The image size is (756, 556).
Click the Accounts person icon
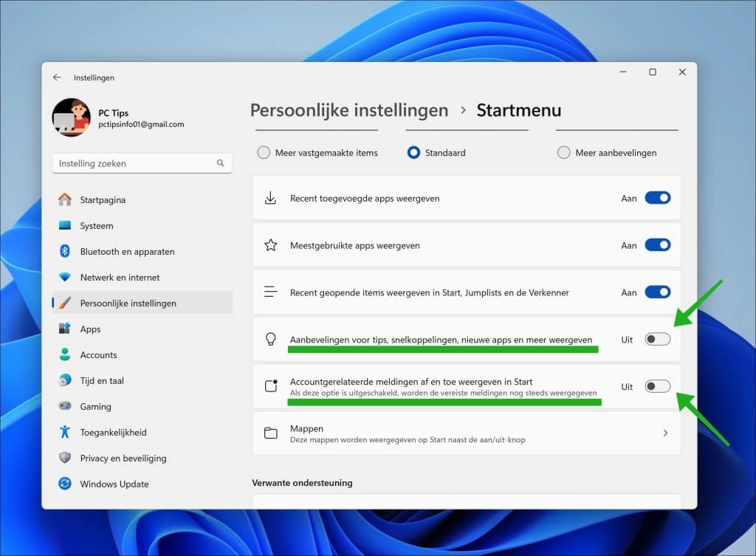(65, 354)
